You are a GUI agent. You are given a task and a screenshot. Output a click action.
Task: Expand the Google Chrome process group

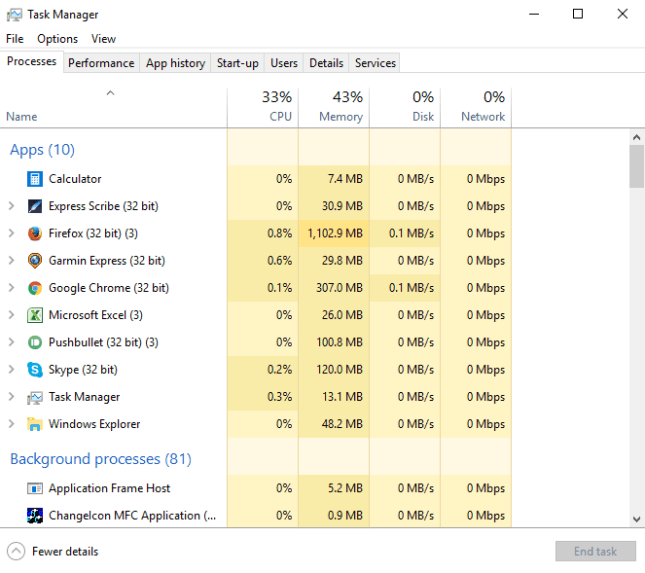click(x=12, y=288)
